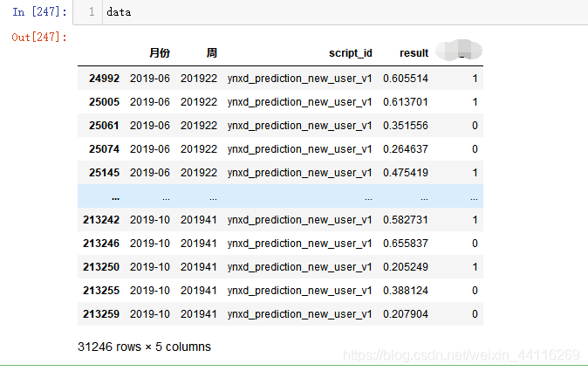This screenshot has height=371, width=588.
Task: Click the 201941 cell in row 213246
Action: 199,244
